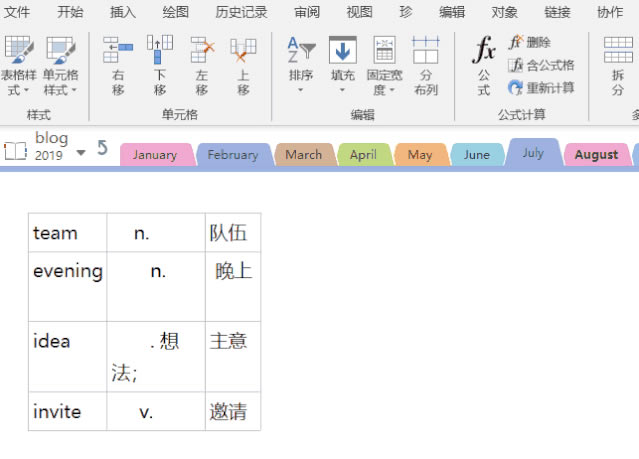Open the 单元格样式 cell style gallery
The image size is (639, 459).
tap(60, 65)
